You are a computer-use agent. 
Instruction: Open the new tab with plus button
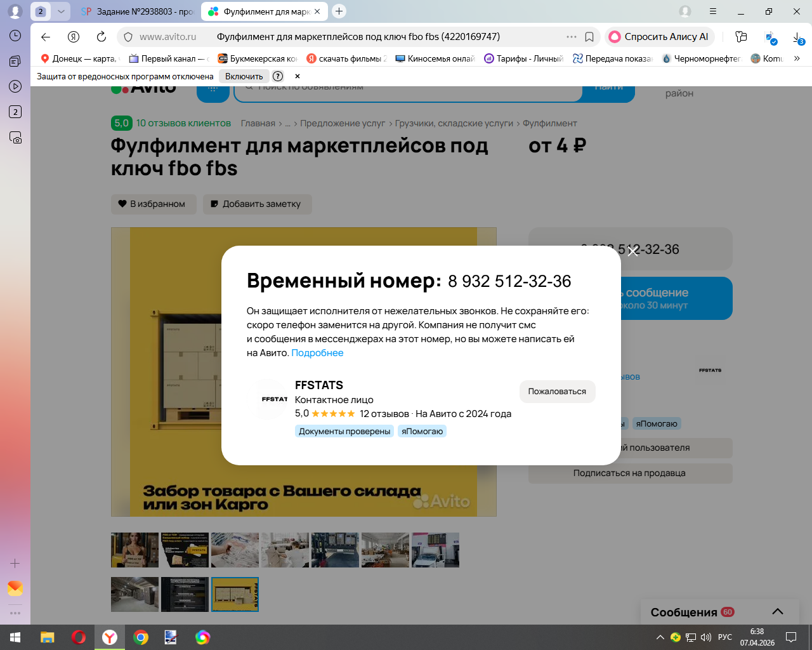(339, 11)
